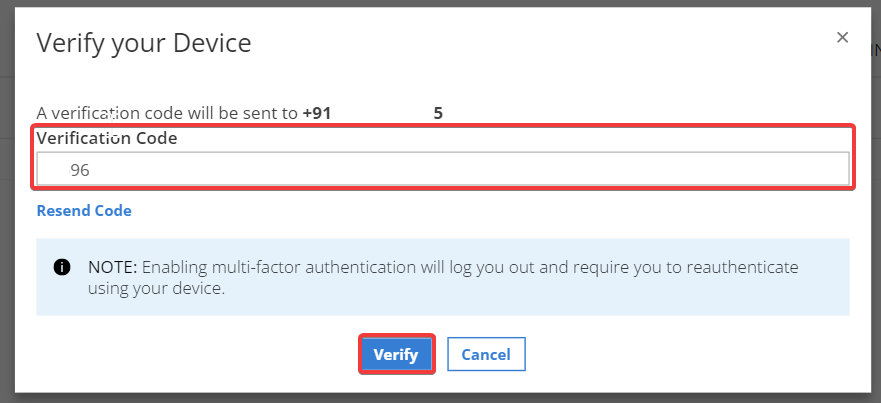
Task: Click the info icon beside NOTE
Action: pyautogui.click(x=62, y=267)
